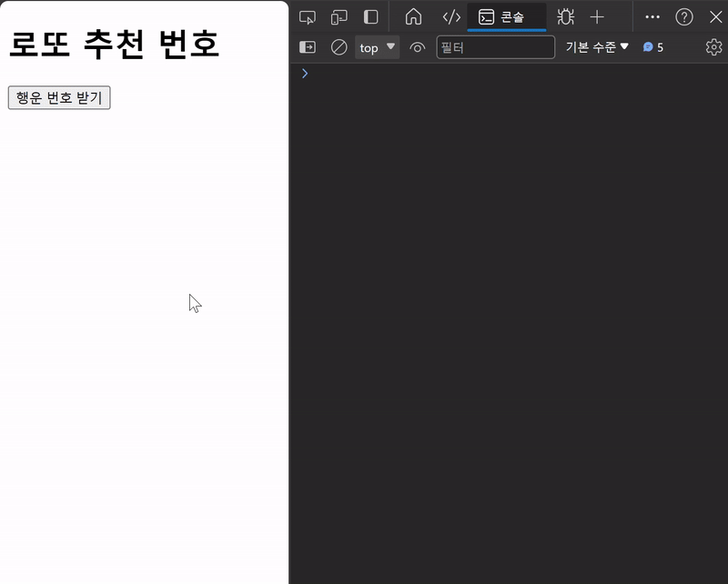The image size is (728, 584).
Task: Select the 콘솔 tab
Action: 507,17
